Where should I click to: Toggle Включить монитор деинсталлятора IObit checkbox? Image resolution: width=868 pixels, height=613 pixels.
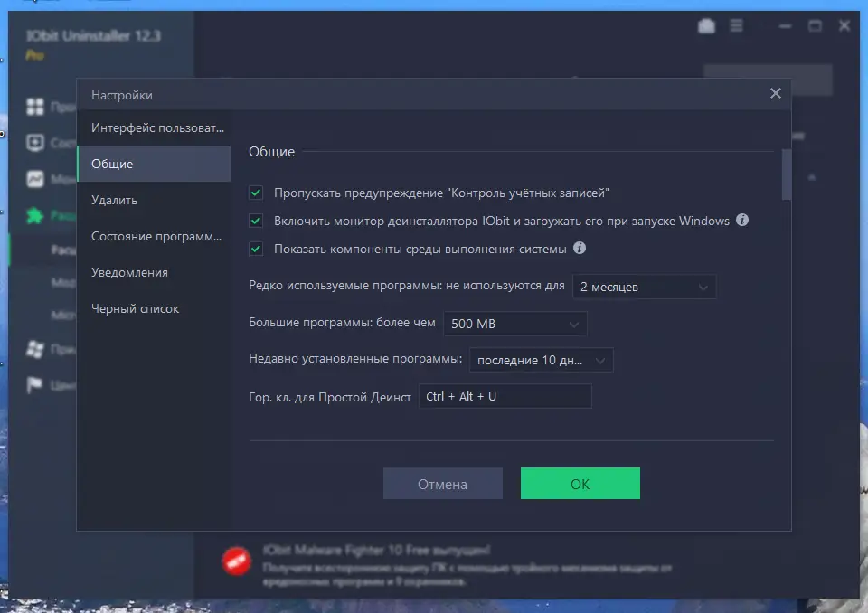256,221
